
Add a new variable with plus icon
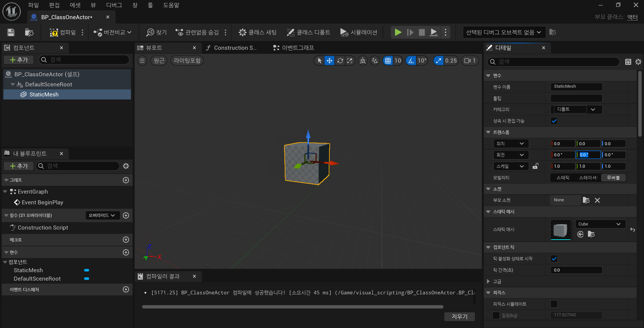(x=126, y=252)
